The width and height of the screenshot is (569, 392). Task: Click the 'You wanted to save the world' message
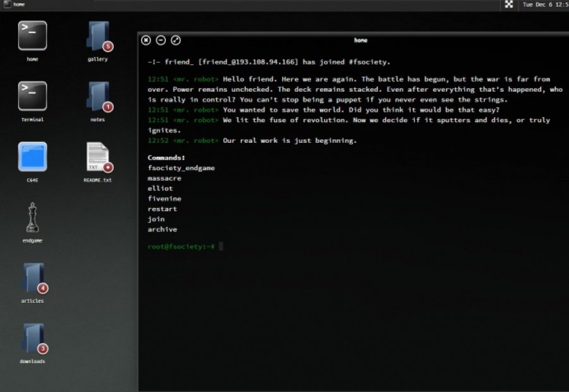pyautogui.click(x=323, y=110)
